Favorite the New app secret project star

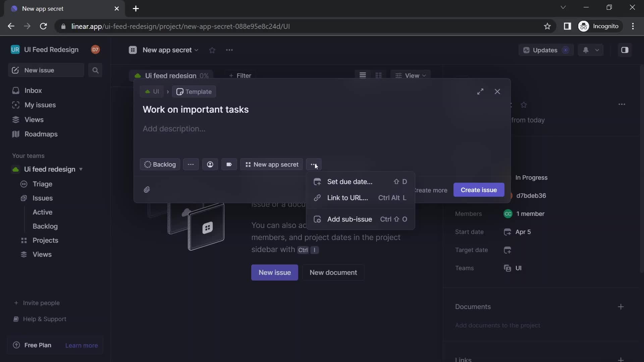[x=212, y=50]
